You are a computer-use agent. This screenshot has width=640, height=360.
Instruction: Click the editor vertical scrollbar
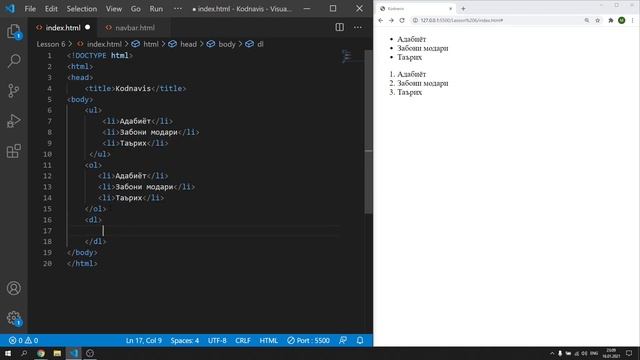(369, 131)
